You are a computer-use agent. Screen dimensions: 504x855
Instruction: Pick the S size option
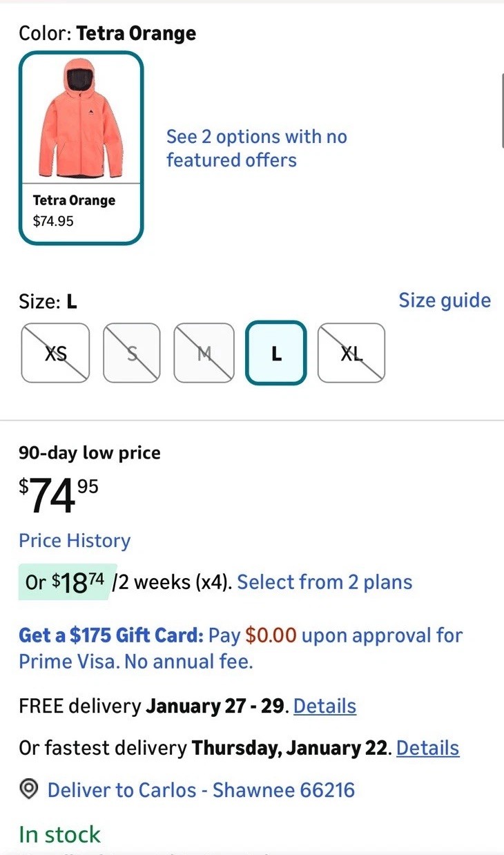132,353
